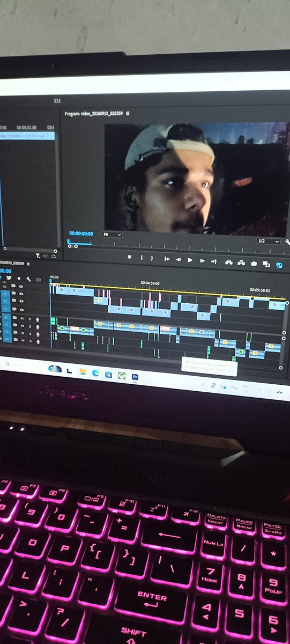Open timeline wrench display settings
The image size is (290, 644).
click(28, 279)
